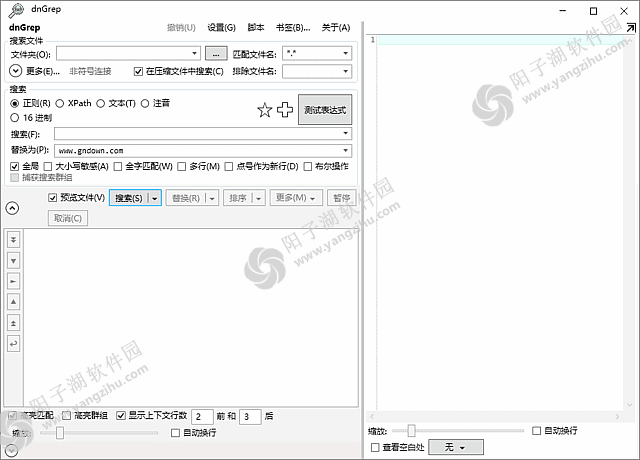The width and height of the screenshot is (640, 460).
Task: Jump to first result with double-up arrow
Action: pyautogui.click(x=13, y=323)
